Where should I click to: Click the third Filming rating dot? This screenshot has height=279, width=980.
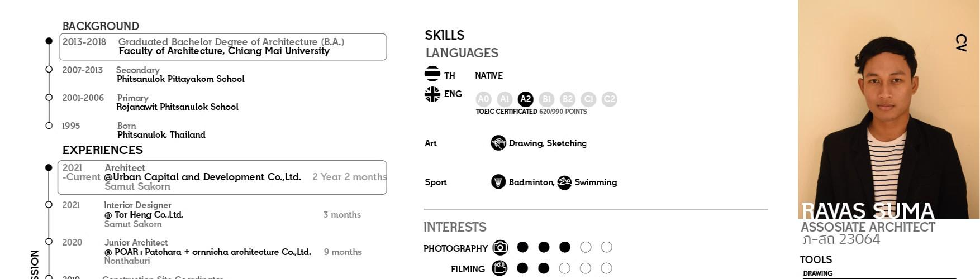tap(564, 268)
